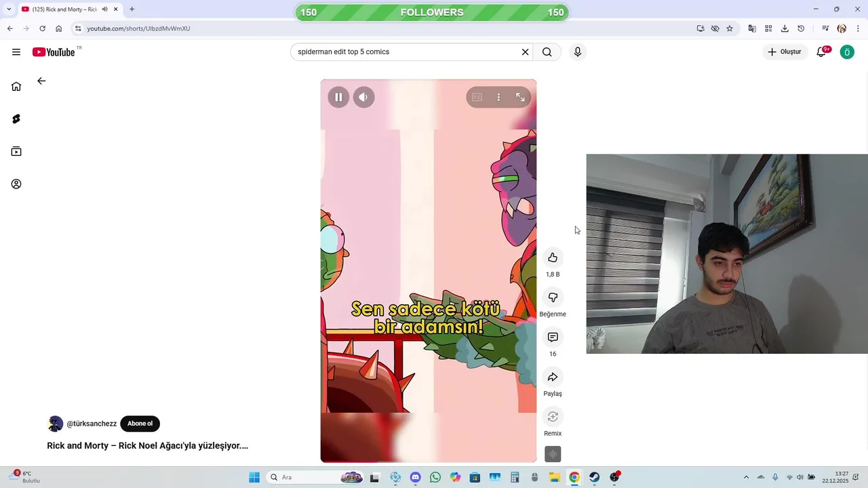868x488 pixels.
Task: Click the taskbar Ara search box
Action: tap(316, 477)
